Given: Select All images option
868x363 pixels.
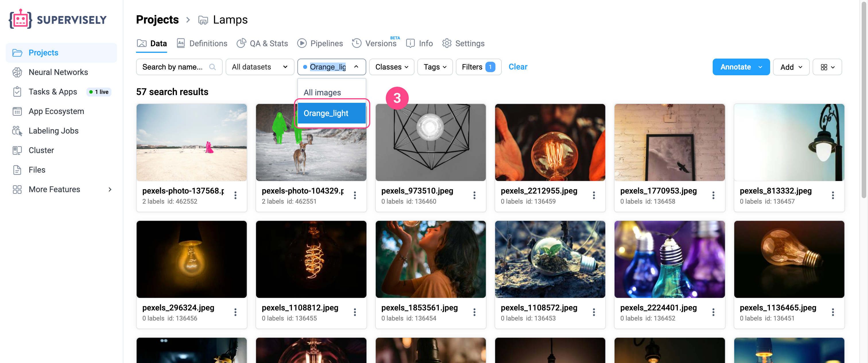Looking at the screenshot, I should click(x=332, y=92).
